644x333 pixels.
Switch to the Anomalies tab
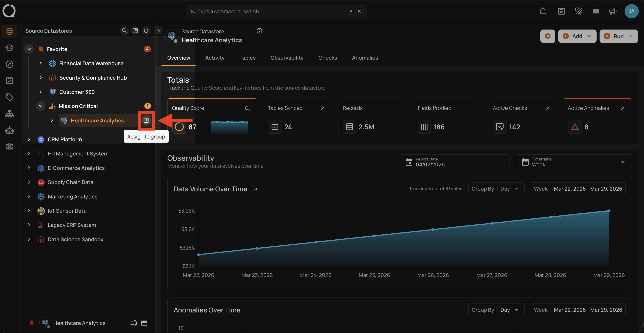365,58
